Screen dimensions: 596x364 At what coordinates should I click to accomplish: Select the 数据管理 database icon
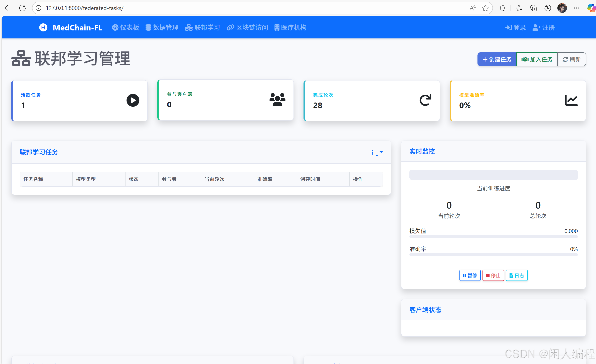point(148,27)
